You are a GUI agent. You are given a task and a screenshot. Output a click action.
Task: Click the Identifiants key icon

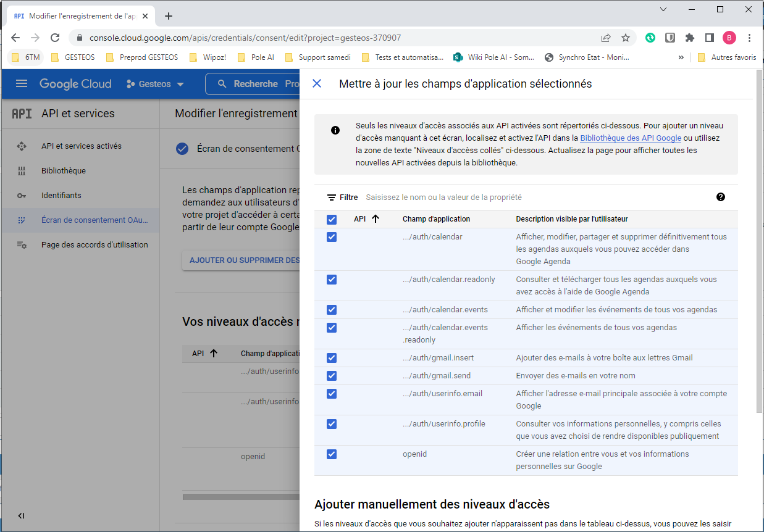pyautogui.click(x=22, y=196)
